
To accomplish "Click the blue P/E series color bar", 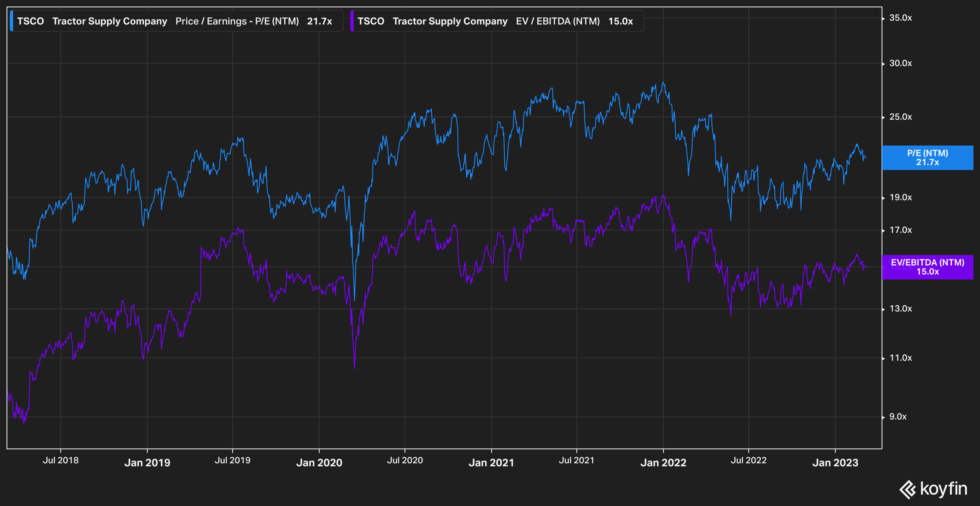I will point(11,21).
